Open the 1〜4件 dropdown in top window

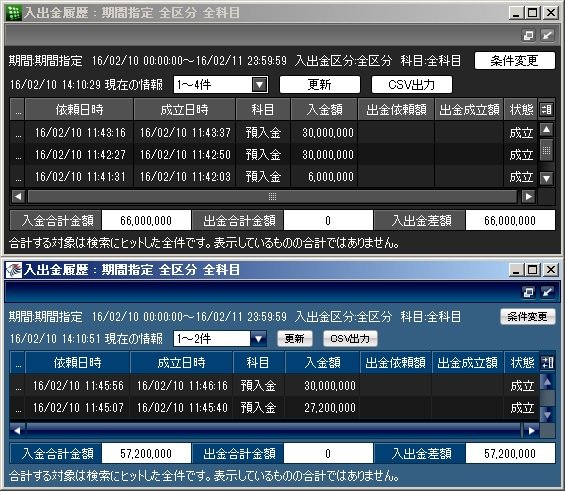tap(259, 85)
